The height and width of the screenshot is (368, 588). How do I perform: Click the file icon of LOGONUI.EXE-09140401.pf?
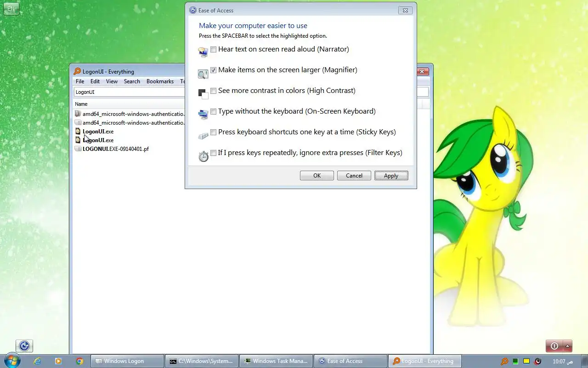click(x=78, y=149)
